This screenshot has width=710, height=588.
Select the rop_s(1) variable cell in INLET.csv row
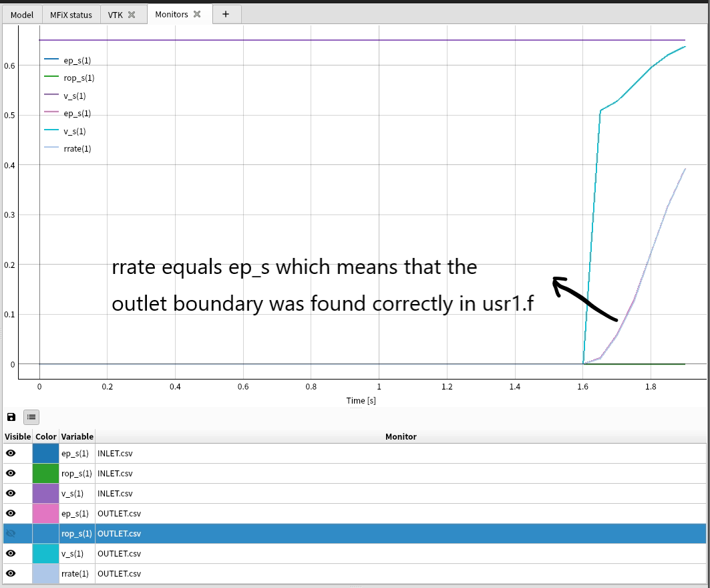click(x=77, y=473)
